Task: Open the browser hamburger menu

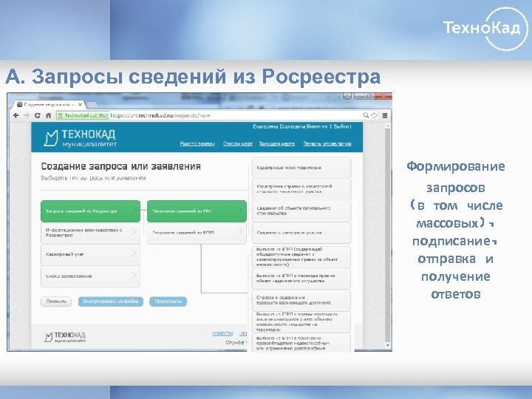Action: pos(385,115)
